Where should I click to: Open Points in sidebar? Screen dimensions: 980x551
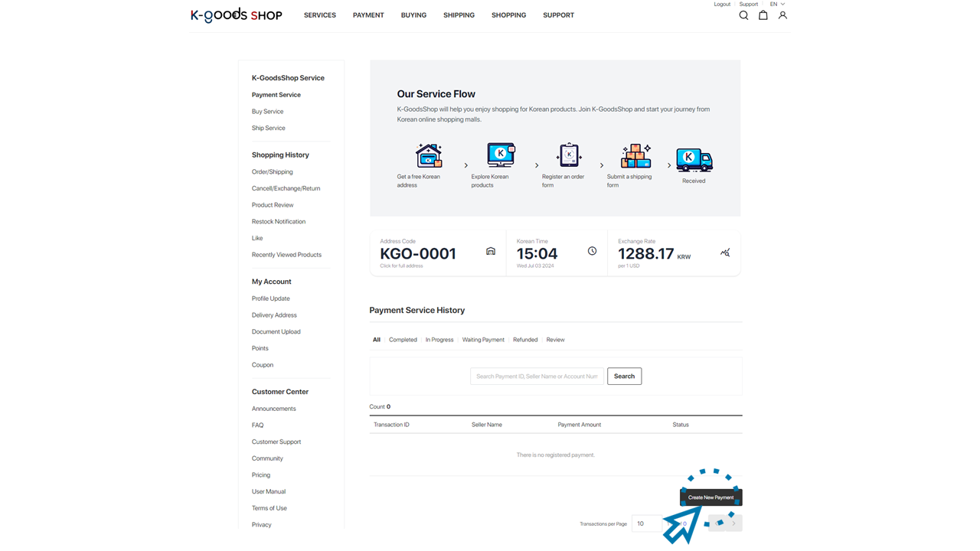pyautogui.click(x=260, y=348)
